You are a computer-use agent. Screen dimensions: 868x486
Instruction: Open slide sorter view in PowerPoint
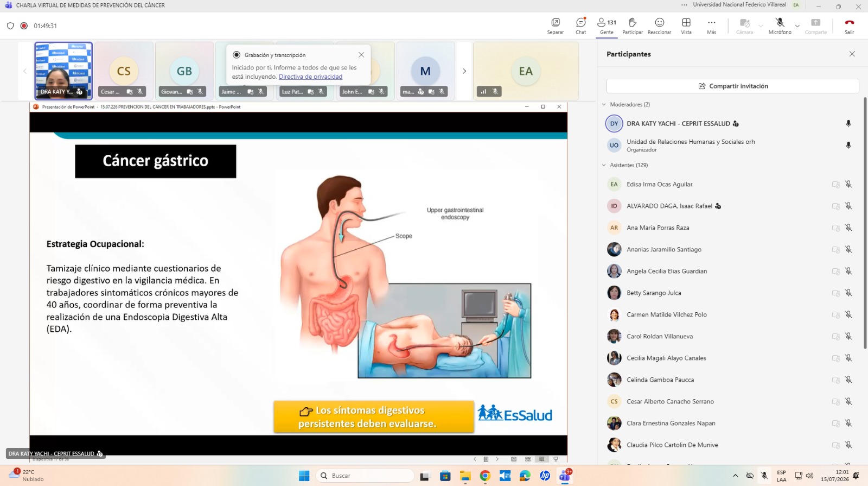click(528, 459)
